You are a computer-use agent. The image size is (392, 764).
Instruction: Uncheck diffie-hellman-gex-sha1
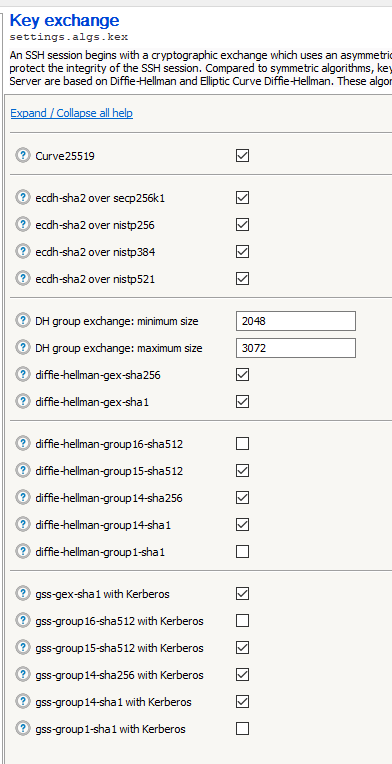[242, 401]
